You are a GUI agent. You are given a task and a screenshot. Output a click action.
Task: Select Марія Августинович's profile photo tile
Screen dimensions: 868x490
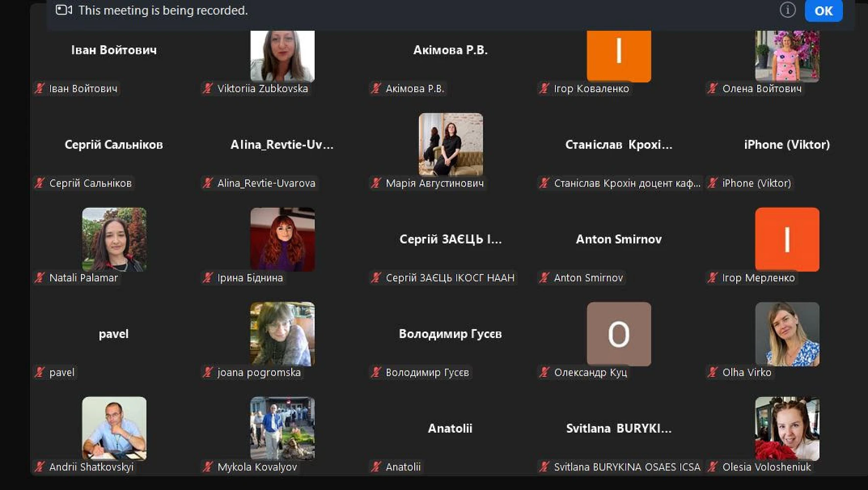(x=450, y=145)
